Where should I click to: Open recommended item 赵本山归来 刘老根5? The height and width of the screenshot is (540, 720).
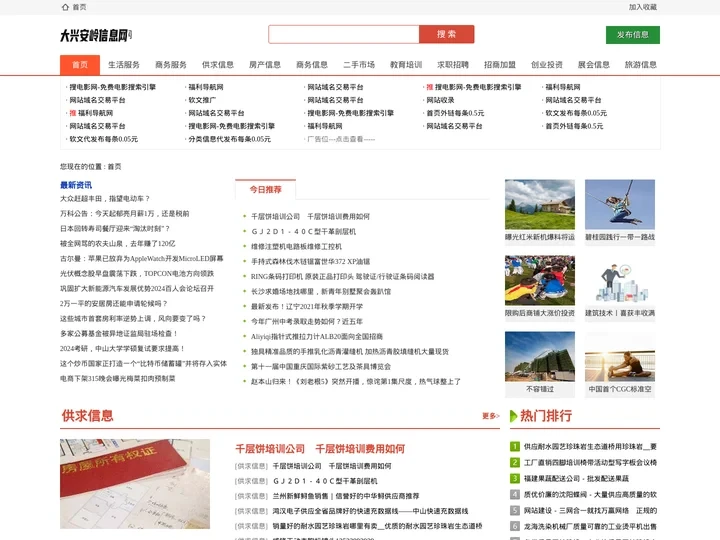click(x=355, y=382)
